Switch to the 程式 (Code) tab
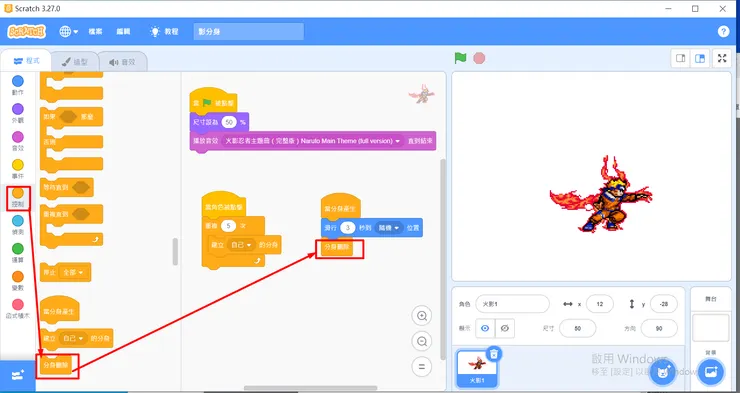This screenshot has height=393, width=740. click(x=26, y=61)
